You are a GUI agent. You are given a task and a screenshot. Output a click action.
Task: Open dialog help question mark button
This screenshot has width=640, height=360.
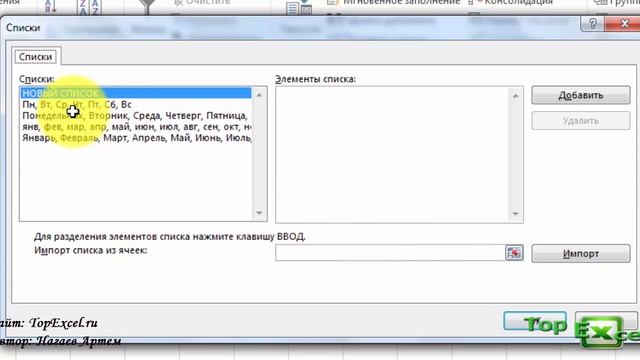(x=593, y=24)
